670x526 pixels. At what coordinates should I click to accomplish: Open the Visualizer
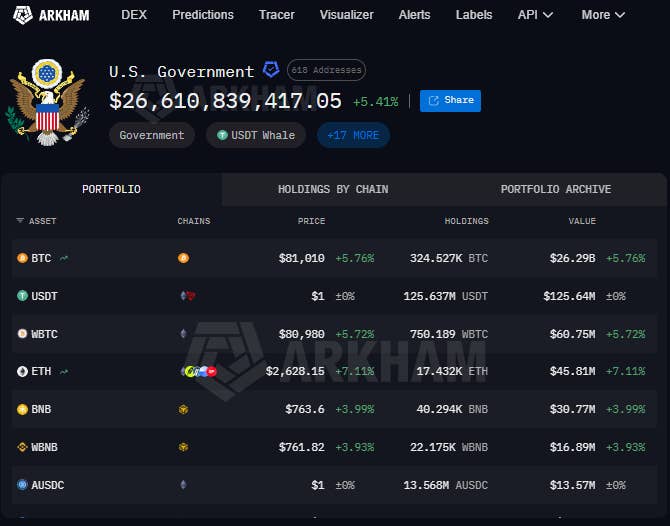coord(347,15)
